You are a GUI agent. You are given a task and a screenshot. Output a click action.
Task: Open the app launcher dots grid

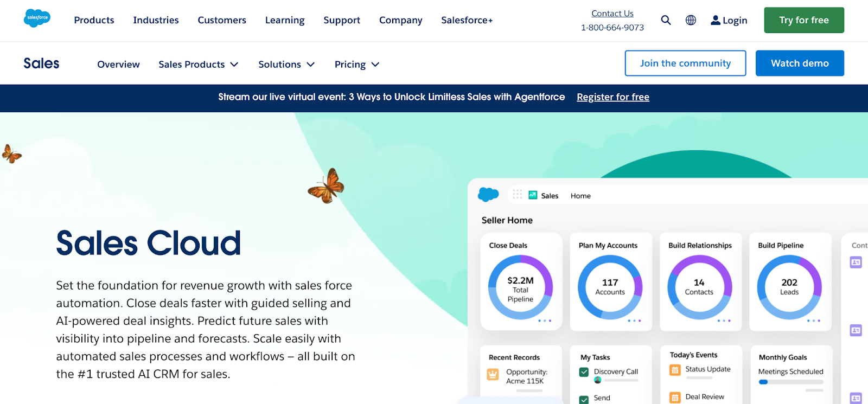(x=517, y=195)
